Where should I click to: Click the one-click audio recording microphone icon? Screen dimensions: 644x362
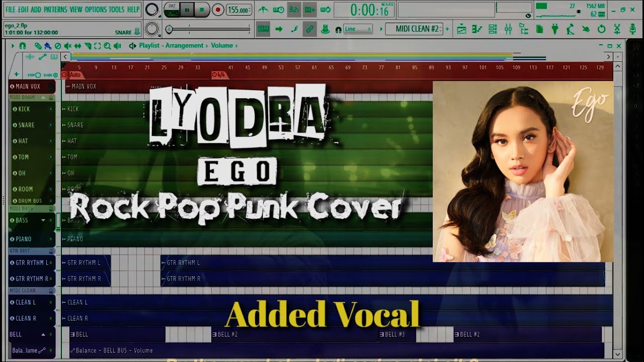pyautogui.click(x=632, y=29)
